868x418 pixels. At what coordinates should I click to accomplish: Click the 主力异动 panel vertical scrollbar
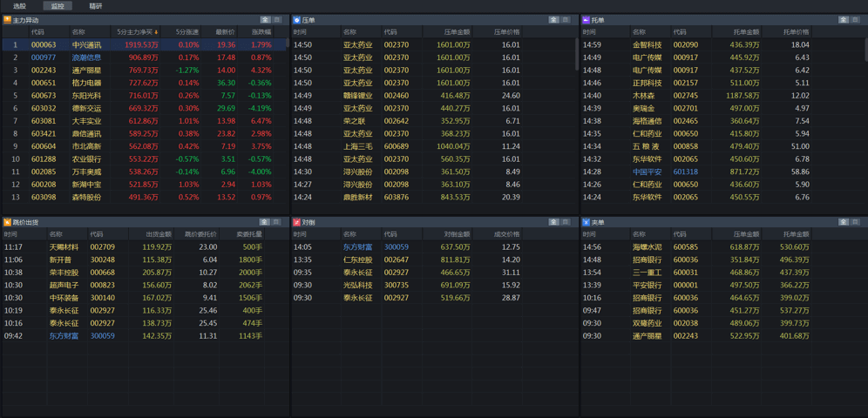click(x=288, y=42)
